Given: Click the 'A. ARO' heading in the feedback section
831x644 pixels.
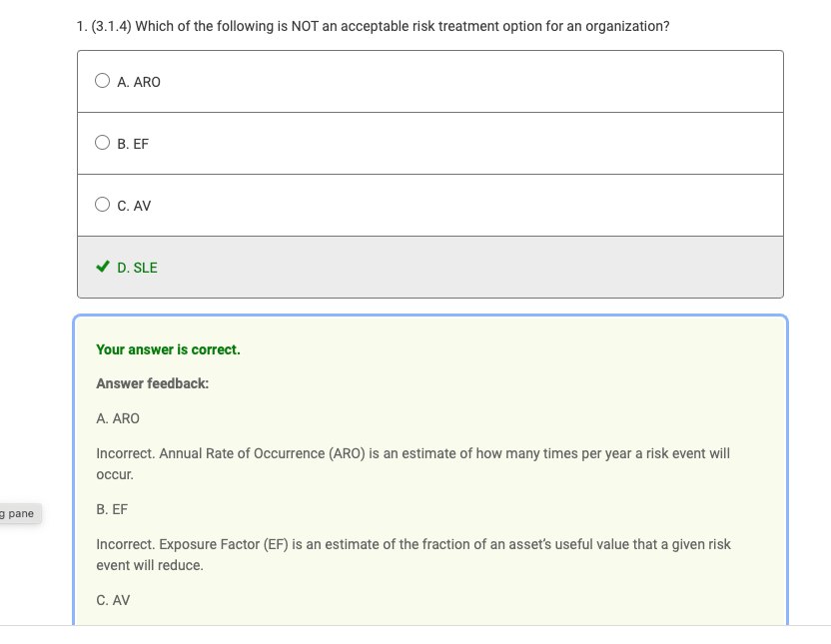Looking at the screenshot, I should point(118,418).
